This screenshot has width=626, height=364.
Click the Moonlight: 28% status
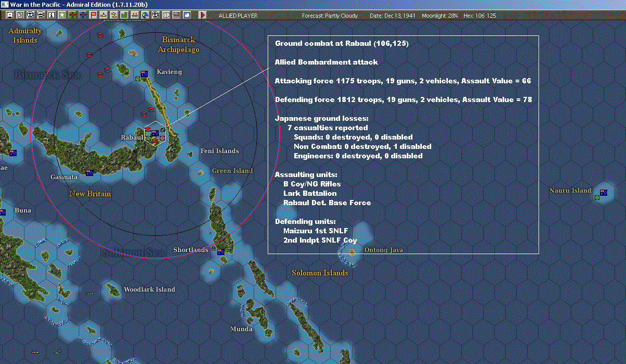click(440, 16)
